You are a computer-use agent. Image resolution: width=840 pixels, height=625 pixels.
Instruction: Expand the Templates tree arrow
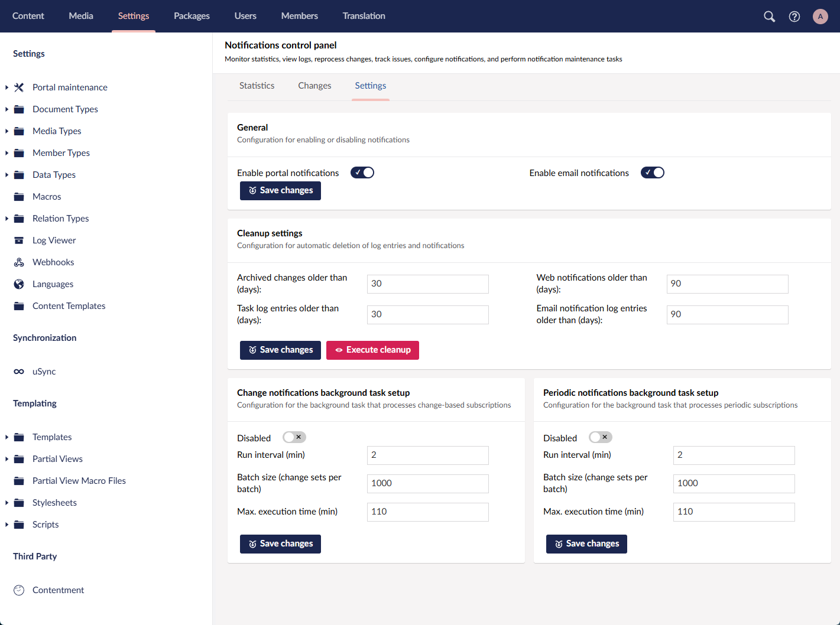click(x=7, y=437)
